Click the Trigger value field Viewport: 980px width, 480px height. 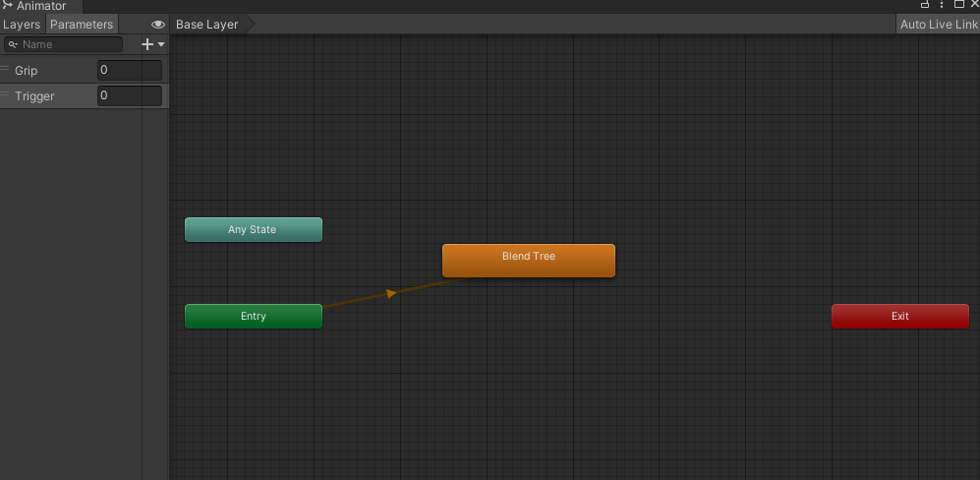click(x=130, y=95)
